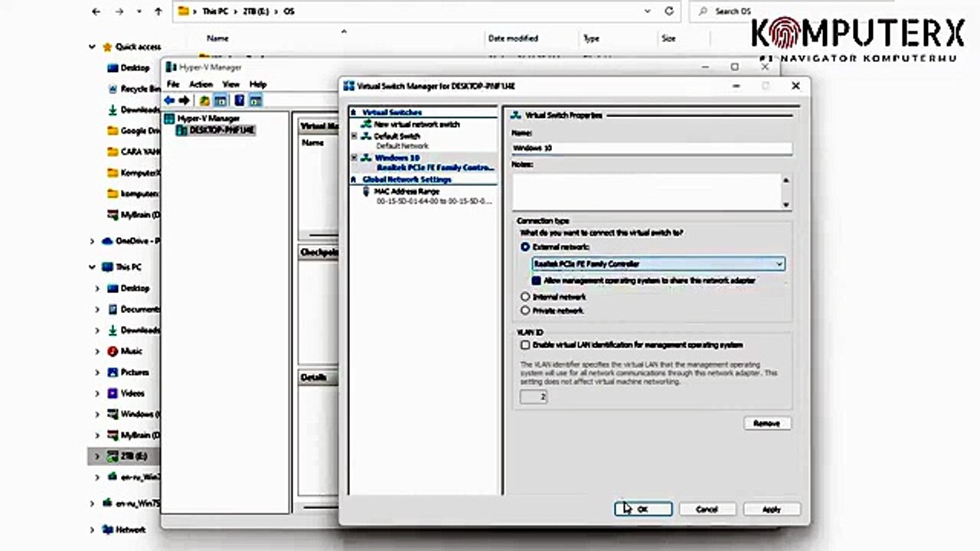Click the Pictures icon under This PC

pos(113,372)
